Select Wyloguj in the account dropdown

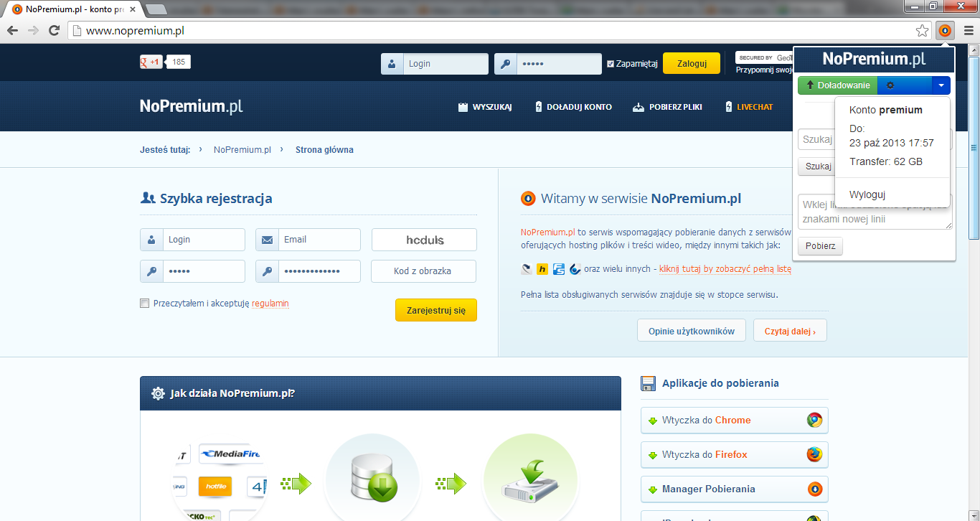[x=867, y=194]
